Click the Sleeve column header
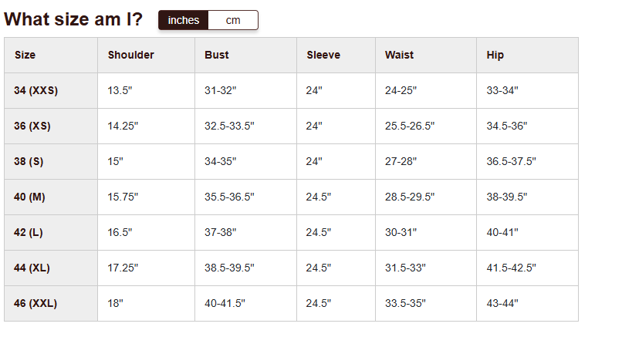 (x=323, y=56)
